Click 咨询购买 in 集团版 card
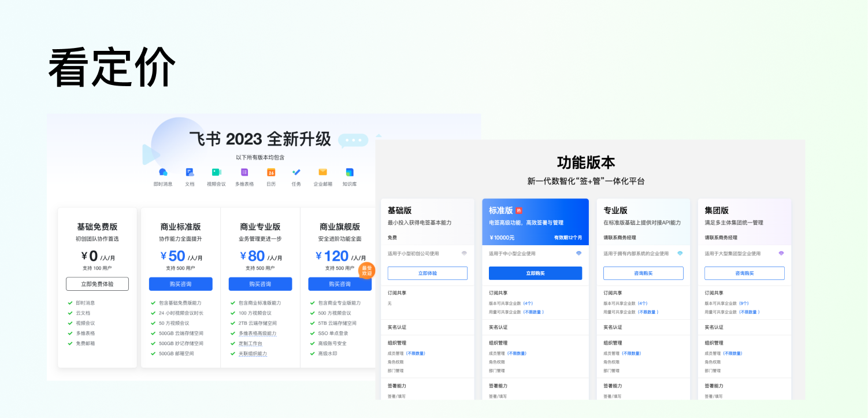 click(x=744, y=273)
